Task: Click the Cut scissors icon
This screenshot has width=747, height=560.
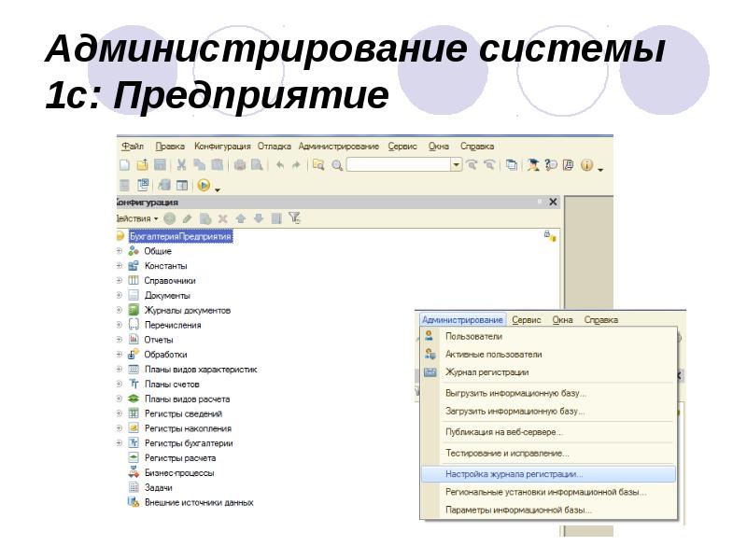Action: [x=181, y=165]
